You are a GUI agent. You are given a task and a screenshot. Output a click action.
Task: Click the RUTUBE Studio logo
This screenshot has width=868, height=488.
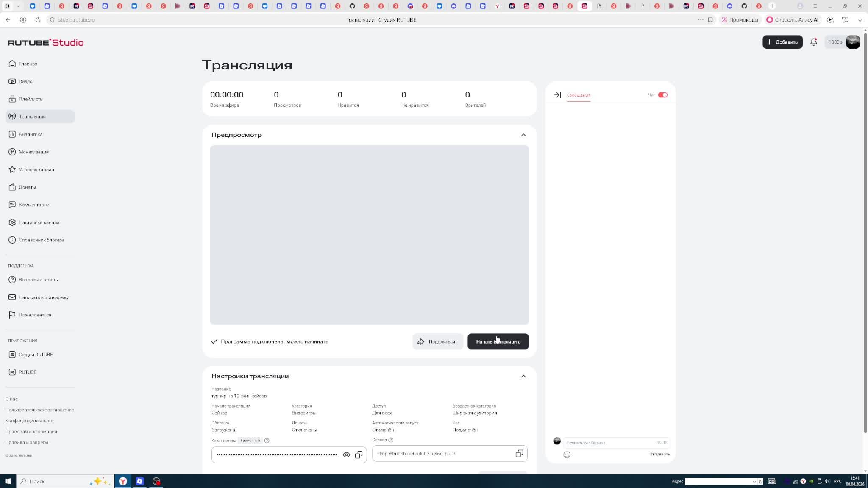coord(46,42)
